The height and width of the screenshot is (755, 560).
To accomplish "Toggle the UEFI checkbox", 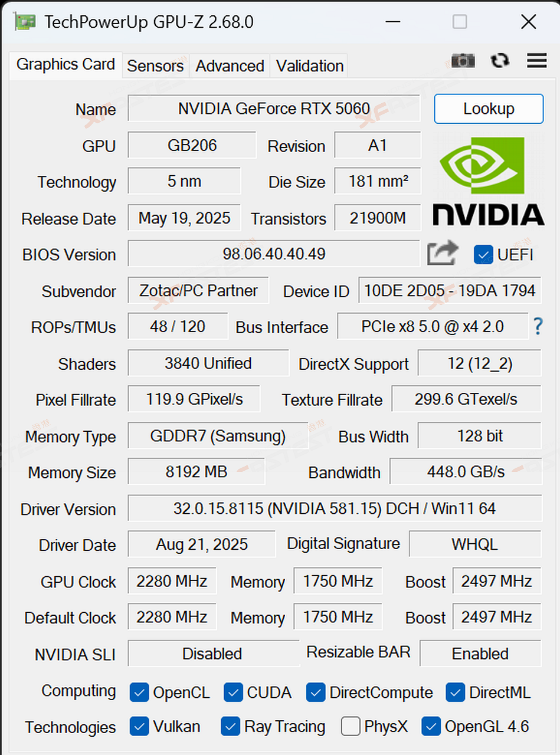I will tap(483, 255).
